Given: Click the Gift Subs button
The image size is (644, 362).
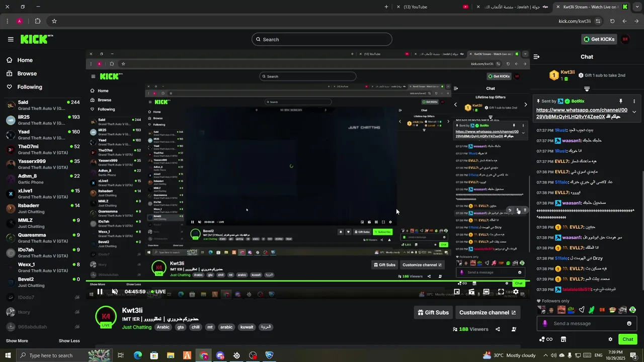Looking at the screenshot, I should [433, 312].
